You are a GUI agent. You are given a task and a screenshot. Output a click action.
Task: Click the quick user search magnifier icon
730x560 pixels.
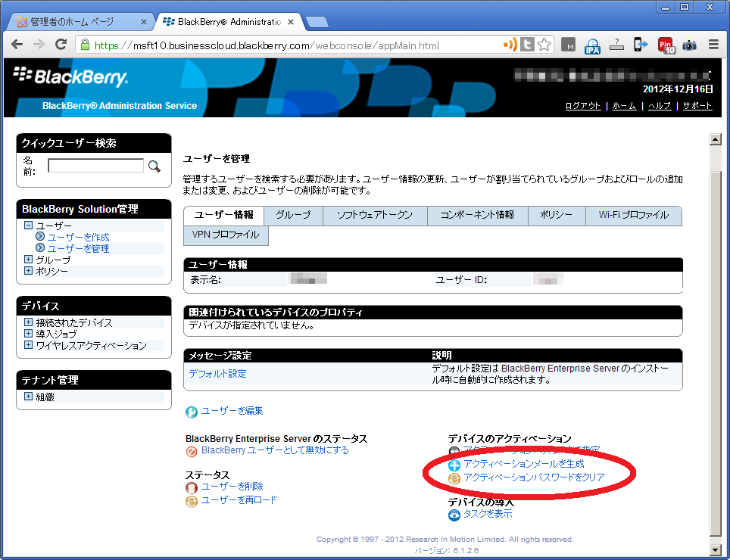tap(154, 166)
